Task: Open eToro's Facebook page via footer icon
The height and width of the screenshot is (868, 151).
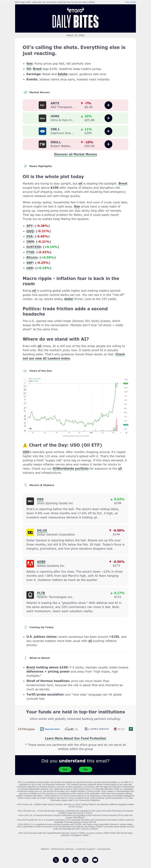Action: click(x=66, y=860)
